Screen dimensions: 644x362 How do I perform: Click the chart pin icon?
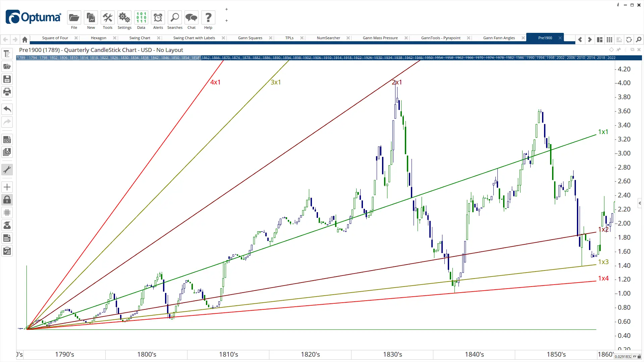pyautogui.click(x=619, y=50)
